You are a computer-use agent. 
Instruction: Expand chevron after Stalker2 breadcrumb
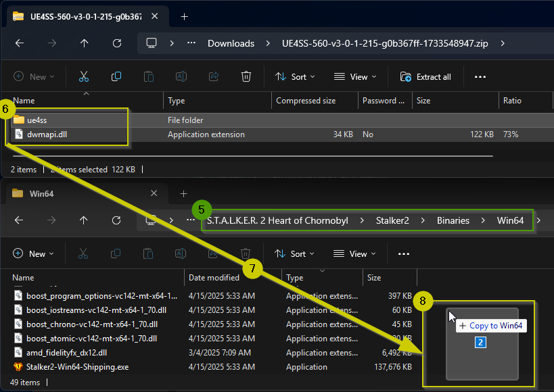click(x=423, y=220)
